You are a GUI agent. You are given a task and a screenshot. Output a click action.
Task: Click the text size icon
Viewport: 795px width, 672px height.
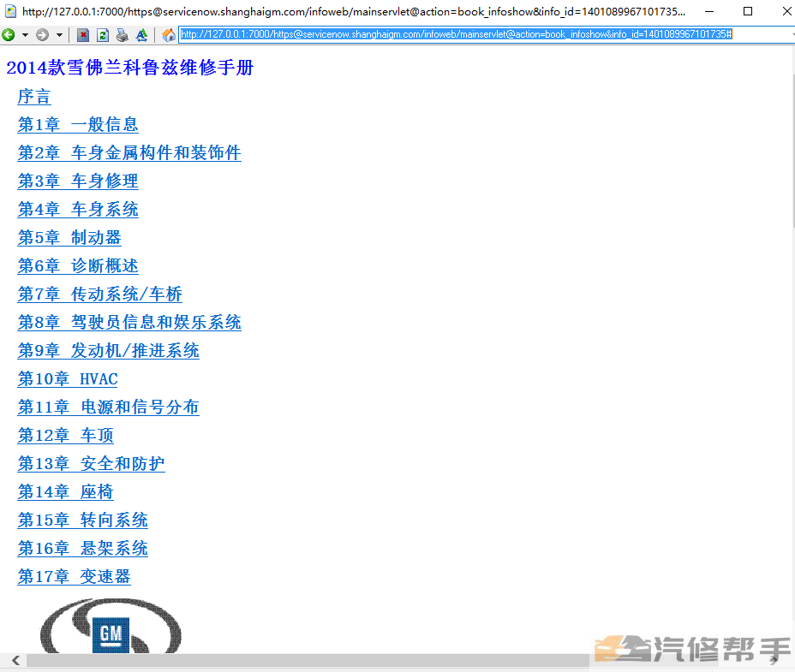click(x=142, y=34)
